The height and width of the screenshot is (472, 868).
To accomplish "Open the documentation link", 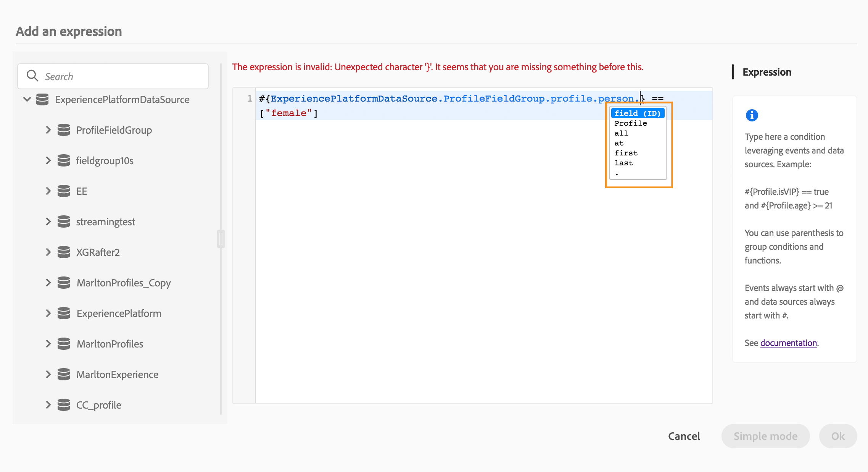I will 788,343.
